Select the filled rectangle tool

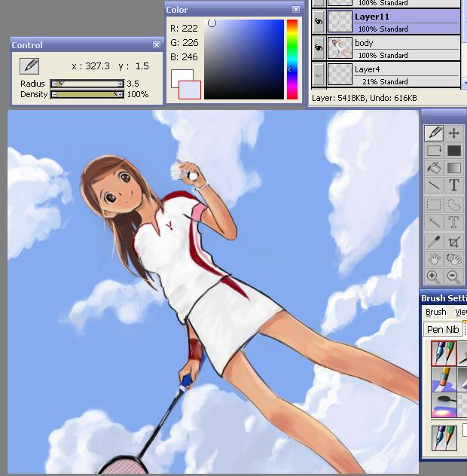454,151
